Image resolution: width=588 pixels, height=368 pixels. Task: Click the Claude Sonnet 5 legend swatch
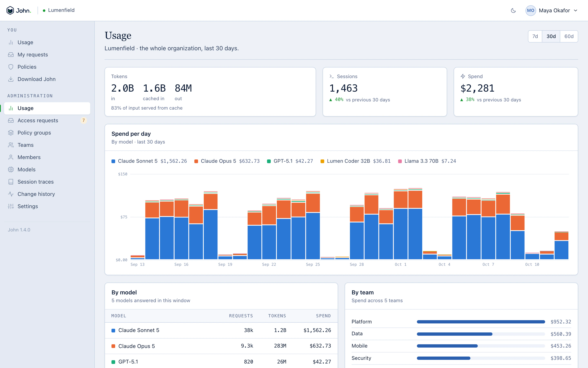click(113, 161)
